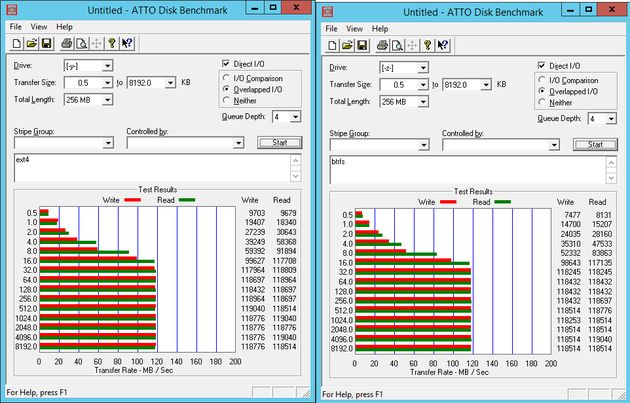The height and width of the screenshot is (403, 630).
Task: Click Open folder icon in right window toolbar
Action: tap(347, 45)
